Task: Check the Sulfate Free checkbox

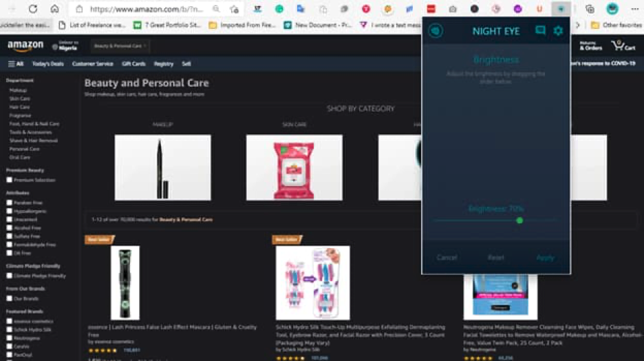Action: (9, 236)
